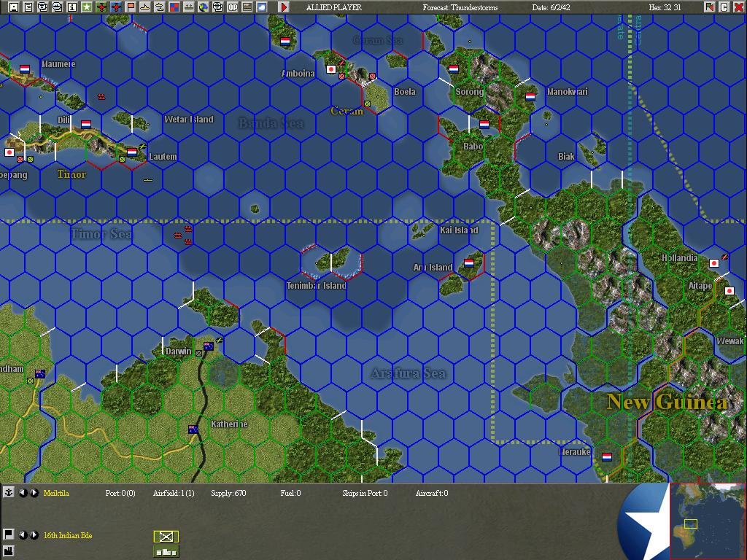Select the Dutch flag on island north of Amboina
The width and height of the screenshot is (747, 560).
(x=285, y=42)
